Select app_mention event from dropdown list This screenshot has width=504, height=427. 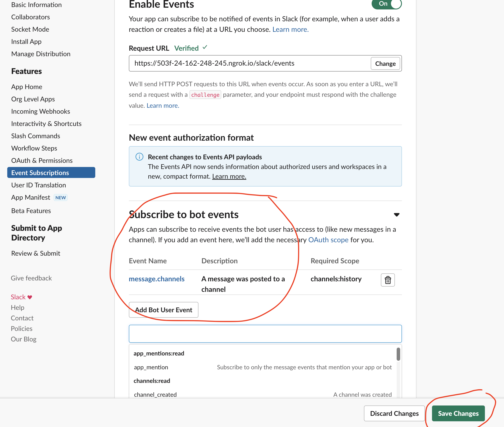point(263,367)
